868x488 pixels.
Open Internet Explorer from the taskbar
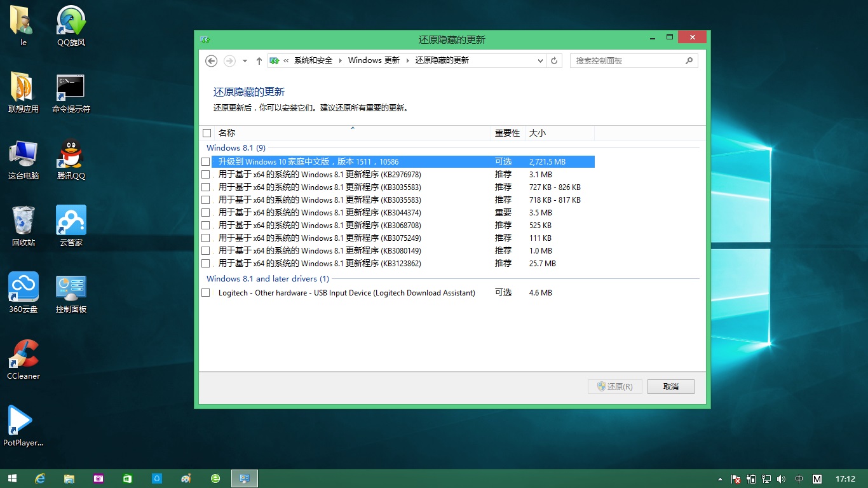pos(40,478)
